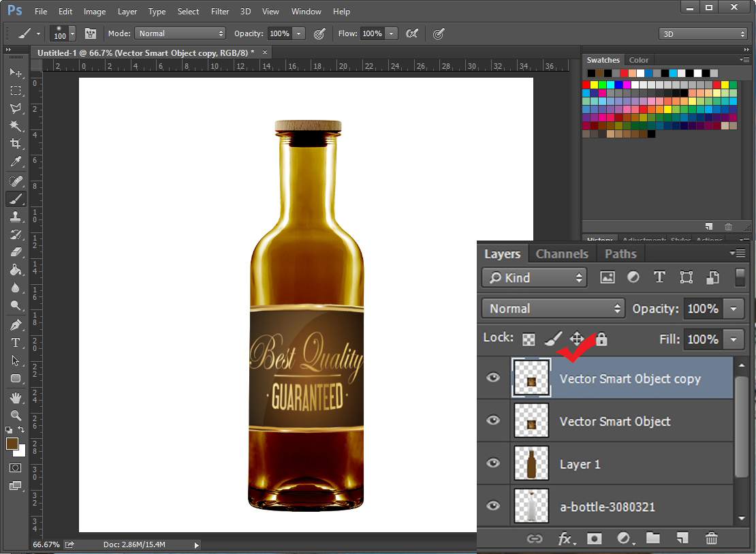756x554 pixels.
Task: Create a new layer group
Action: [x=653, y=538]
